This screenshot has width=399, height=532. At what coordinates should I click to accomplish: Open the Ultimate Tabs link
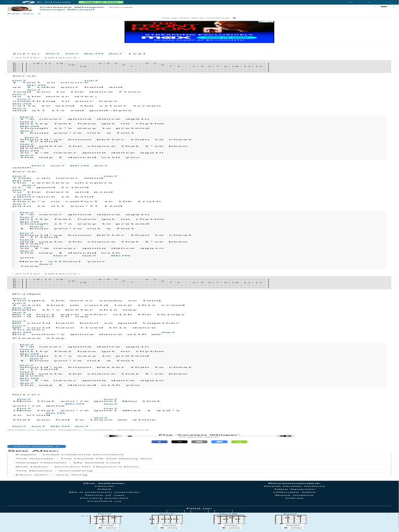click(x=294, y=492)
